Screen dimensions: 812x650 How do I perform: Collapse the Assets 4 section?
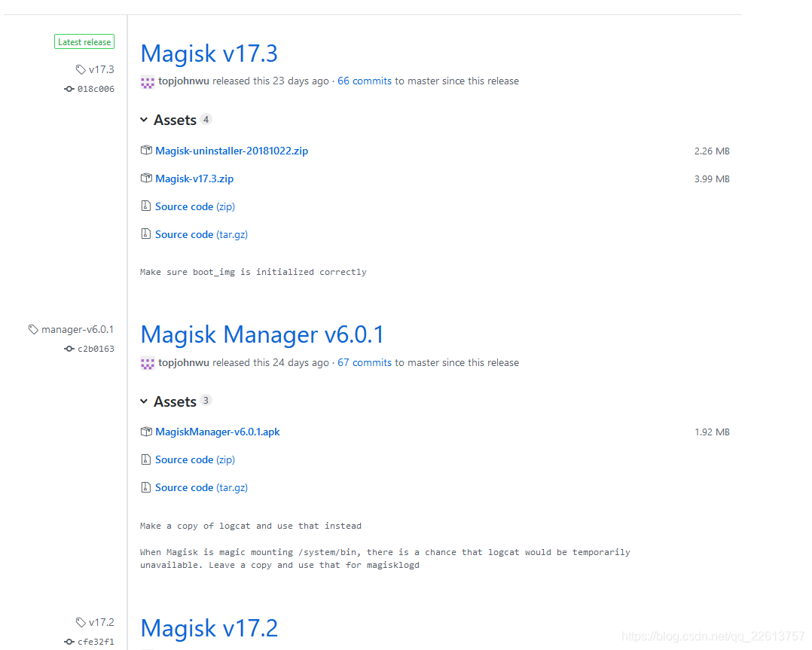[x=168, y=121]
